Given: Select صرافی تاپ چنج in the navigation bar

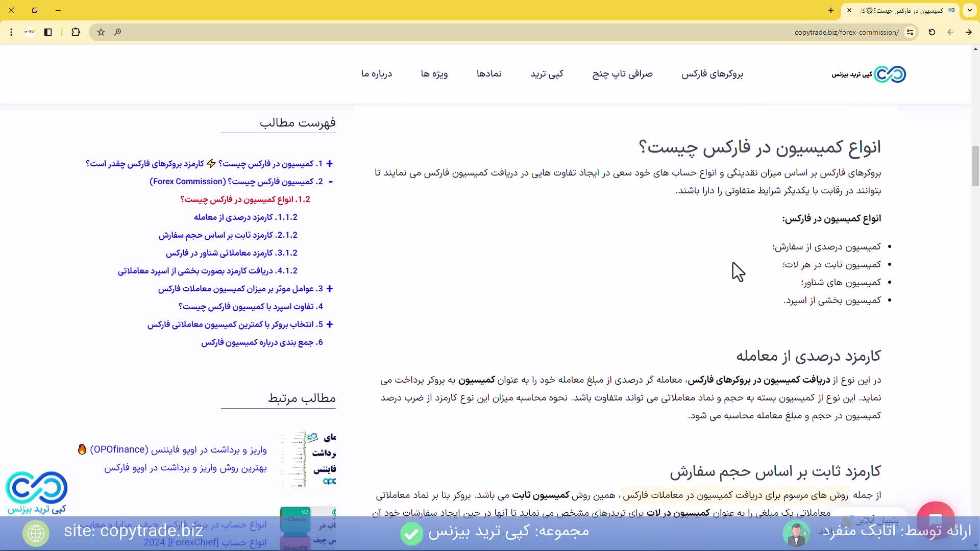Looking at the screenshot, I should (x=622, y=73).
